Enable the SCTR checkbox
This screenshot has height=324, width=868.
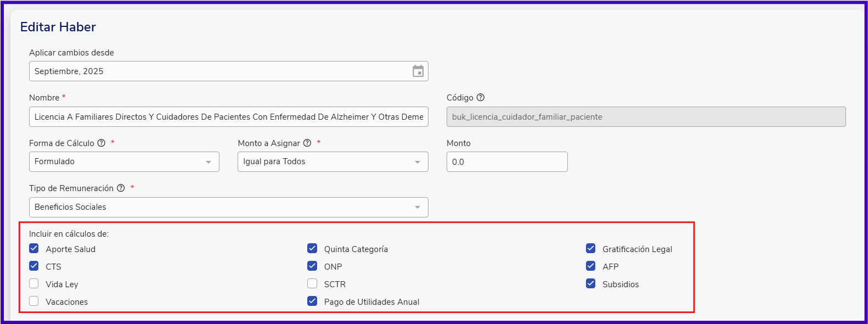click(312, 283)
